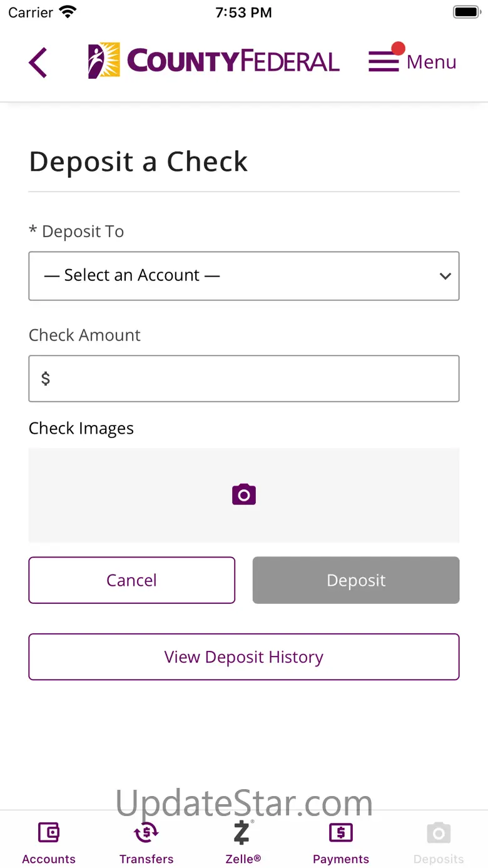Tap the Payments dollar icon
This screenshot has height=868, width=488.
[x=341, y=833]
